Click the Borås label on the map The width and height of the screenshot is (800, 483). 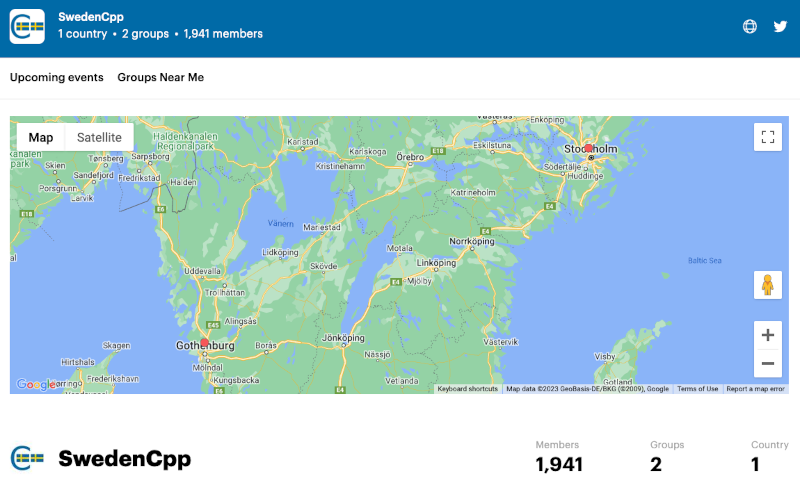pos(266,345)
